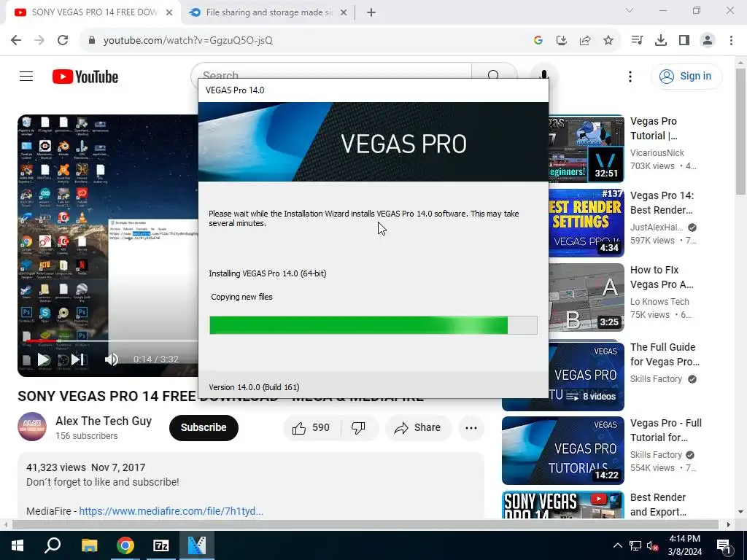Mute the video volume
The width and height of the screenshot is (747, 560).
click(112, 359)
